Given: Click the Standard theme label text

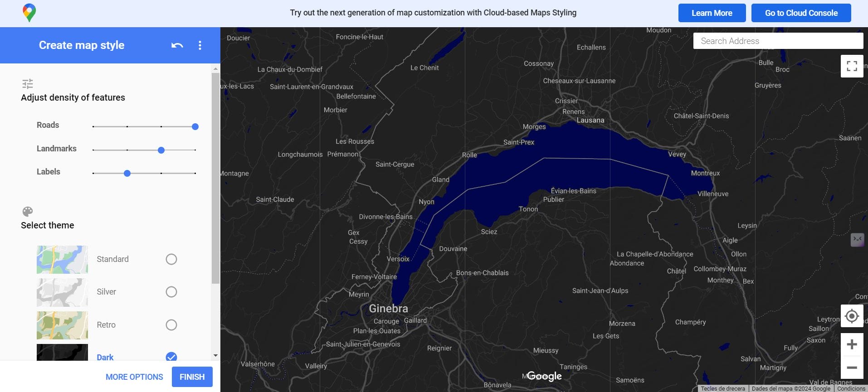Looking at the screenshot, I should [x=112, y=259].
